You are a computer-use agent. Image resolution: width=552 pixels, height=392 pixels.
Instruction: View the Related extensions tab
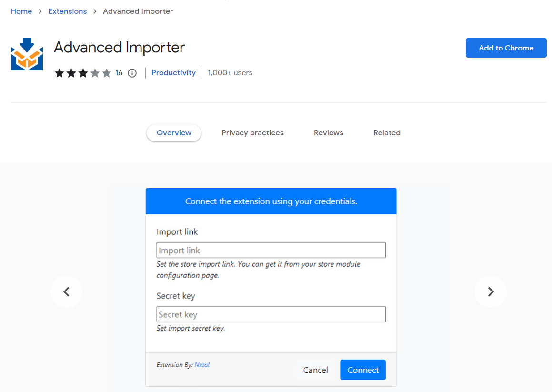coord(387,132)
